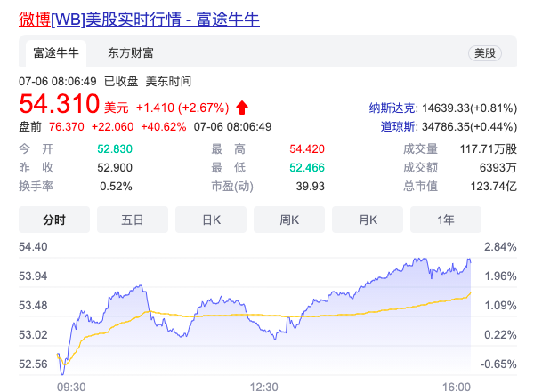The height and width of the screenshot is (392, 542).
Task: Click the 最高 price value 54.420
Action: pyautogui.click(x=307, y=148)
